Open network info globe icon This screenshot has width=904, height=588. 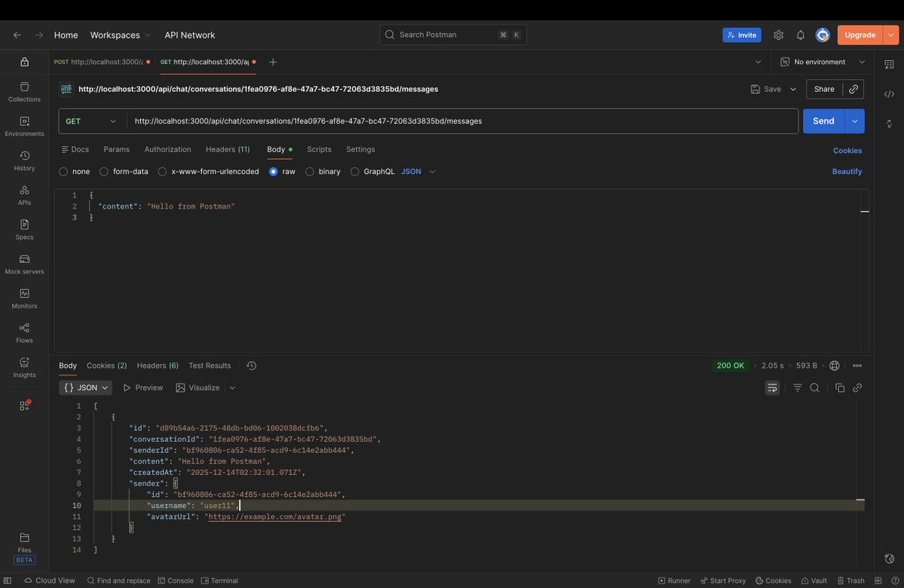(834, 366)
